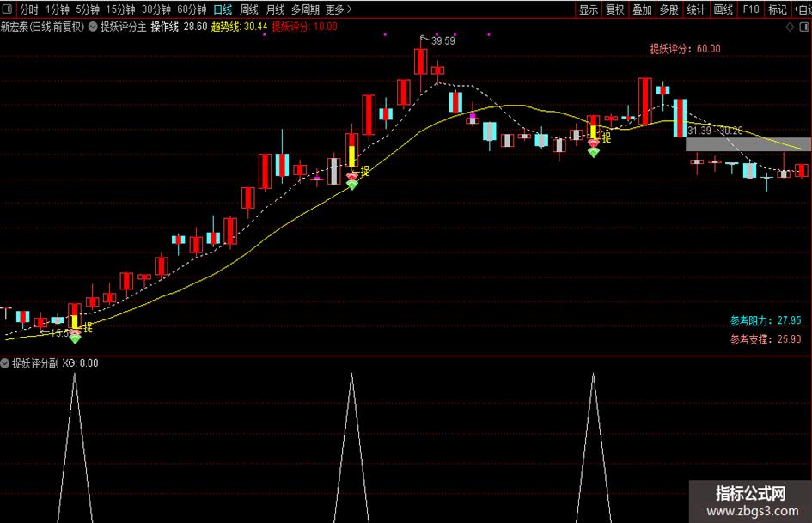The height and width of the screenshot is (523, 812).
Task: Click the 捉妖评分主 indicator name
Action: tap(123, 27)
